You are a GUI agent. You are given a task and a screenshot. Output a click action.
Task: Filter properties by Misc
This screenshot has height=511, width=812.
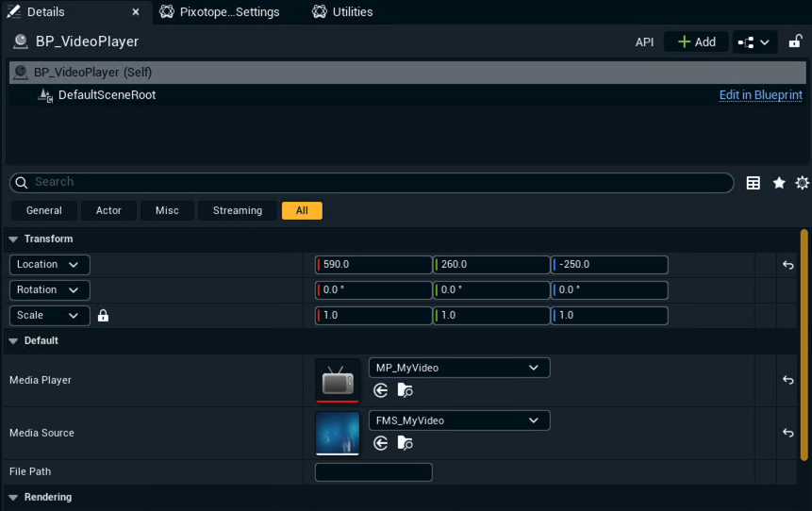pyautogui.click(x=167, y=210)
